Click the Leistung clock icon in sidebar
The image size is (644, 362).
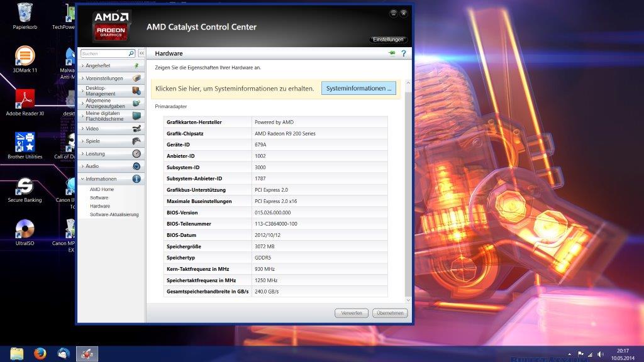click(x=136, y=153)
